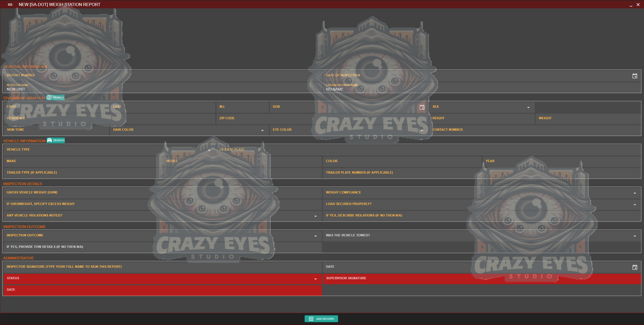Focus the First name field

[57, 107]
